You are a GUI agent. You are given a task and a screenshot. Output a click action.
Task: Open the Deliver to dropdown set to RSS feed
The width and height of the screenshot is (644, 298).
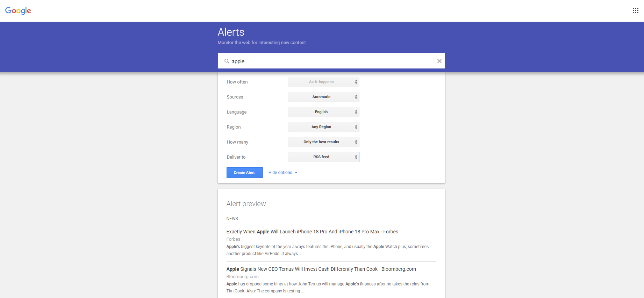tap(323, 157)
